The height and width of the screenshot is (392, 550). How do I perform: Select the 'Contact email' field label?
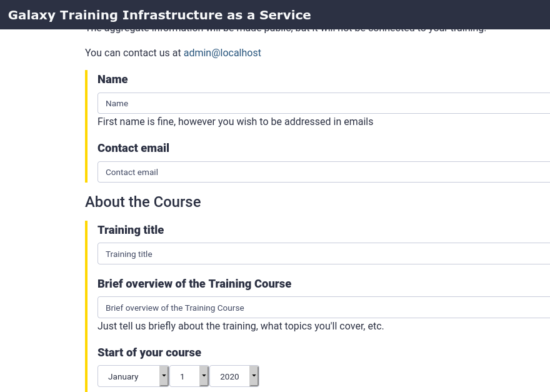point(133,148)
